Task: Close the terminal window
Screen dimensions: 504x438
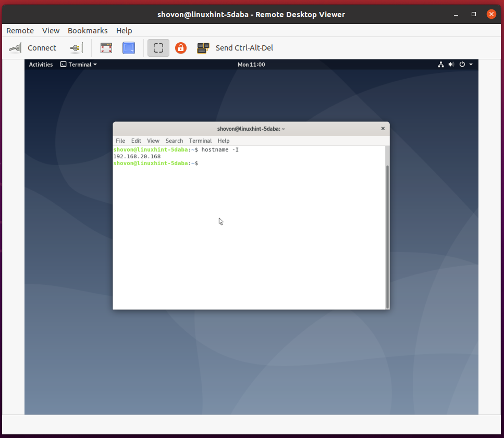Action: [383, 129]
